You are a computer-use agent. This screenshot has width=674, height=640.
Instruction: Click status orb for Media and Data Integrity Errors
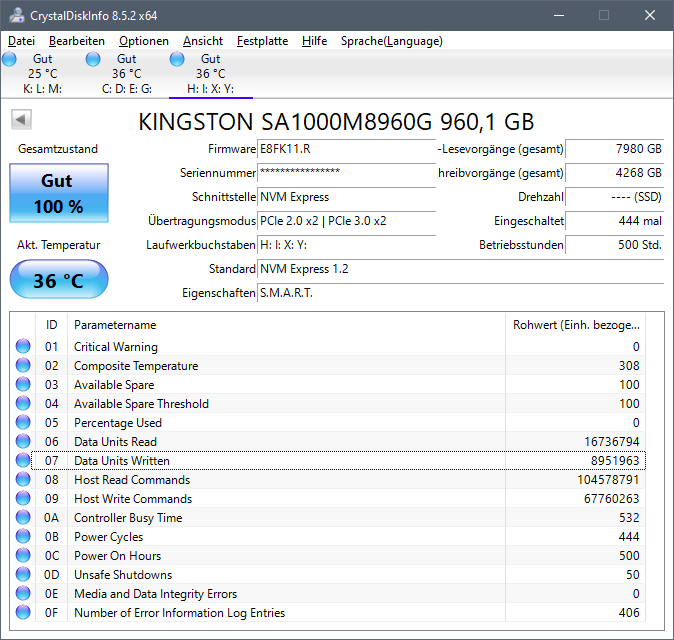pyautogui.click(x=23, y=593)
